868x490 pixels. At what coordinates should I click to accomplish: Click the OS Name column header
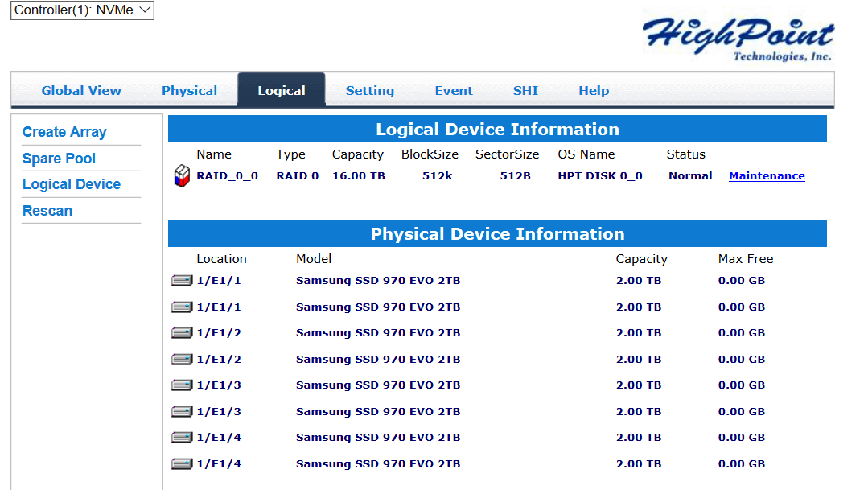click(x=586, y=154)
